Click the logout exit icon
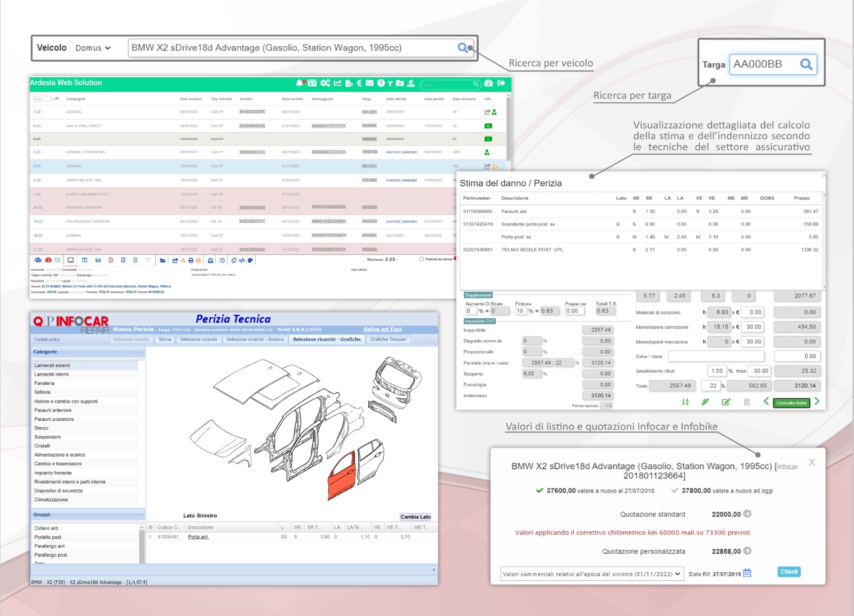This screenshot has height=616, width=854. tap(501, 83)
